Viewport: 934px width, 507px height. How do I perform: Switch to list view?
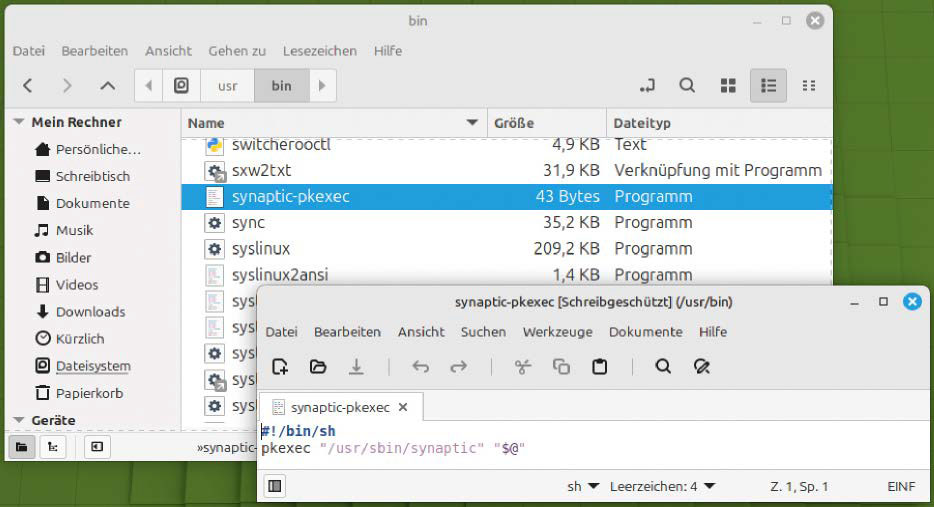pyautogui.click(x=768, y=86)
